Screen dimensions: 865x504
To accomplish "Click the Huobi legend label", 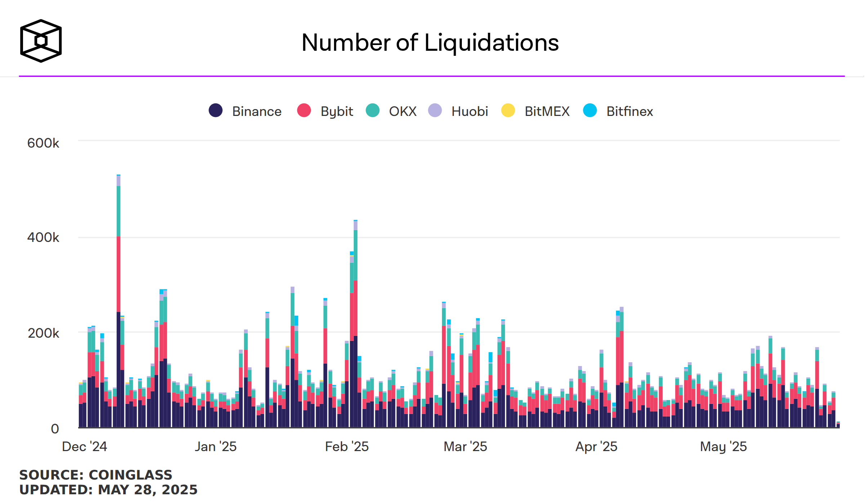I will click(470, 112).
